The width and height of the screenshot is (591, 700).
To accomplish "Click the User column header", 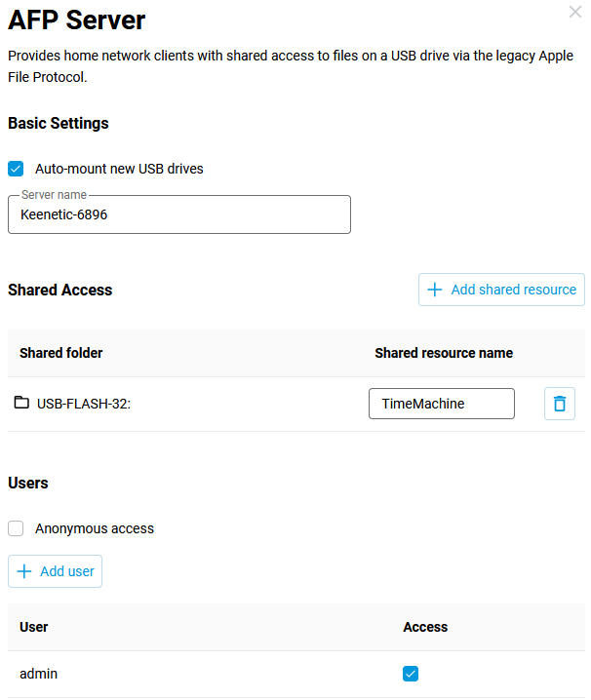I will [x=34, y=627].
